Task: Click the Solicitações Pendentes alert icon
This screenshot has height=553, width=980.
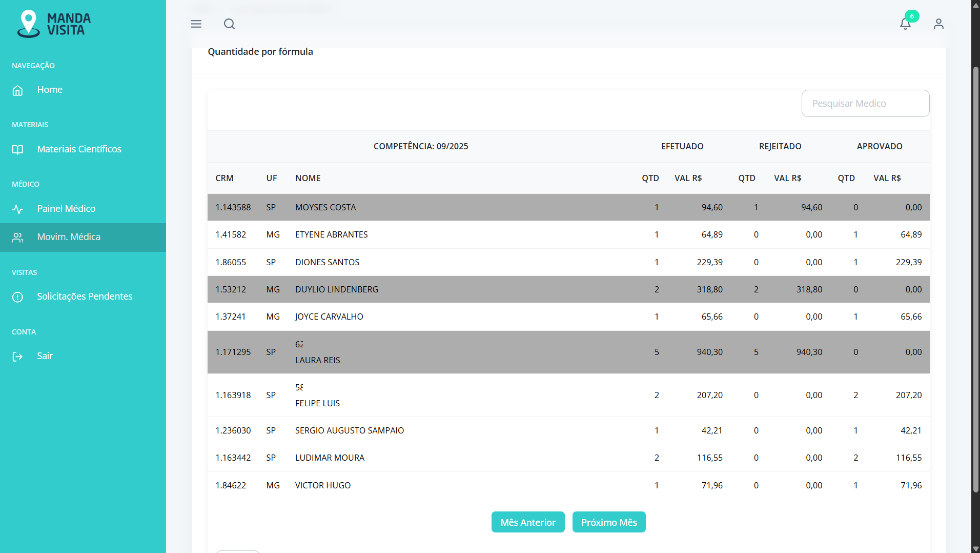Action: 18,297
